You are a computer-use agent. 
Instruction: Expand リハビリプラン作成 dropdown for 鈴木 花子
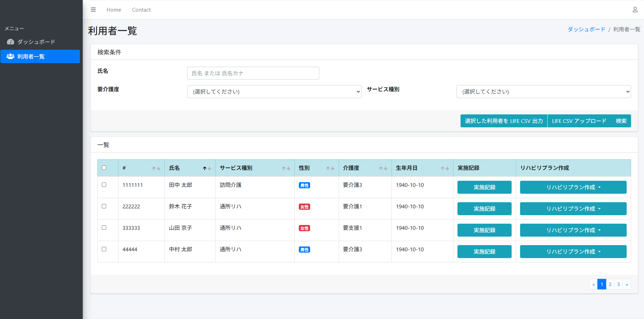(573, 209)
